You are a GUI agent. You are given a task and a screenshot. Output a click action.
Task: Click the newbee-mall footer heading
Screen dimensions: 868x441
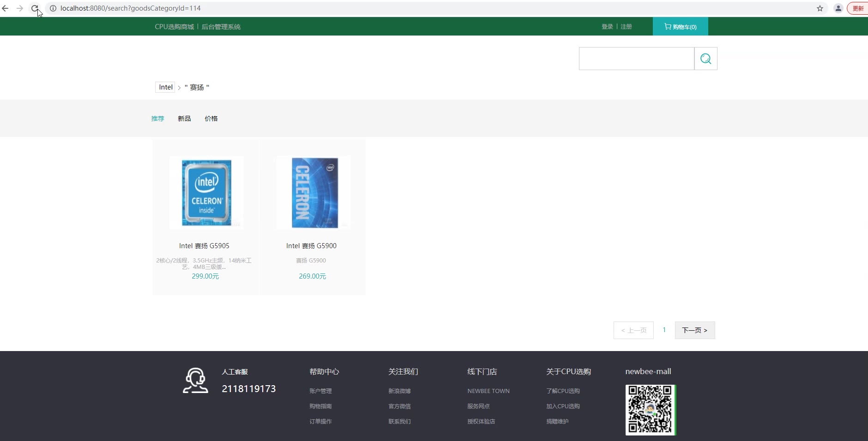click(x=648, y=371)
